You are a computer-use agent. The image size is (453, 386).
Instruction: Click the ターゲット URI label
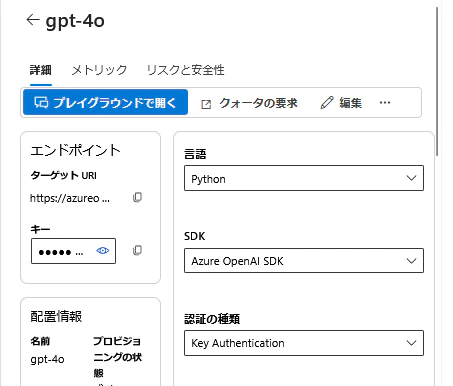coord(63,175)
